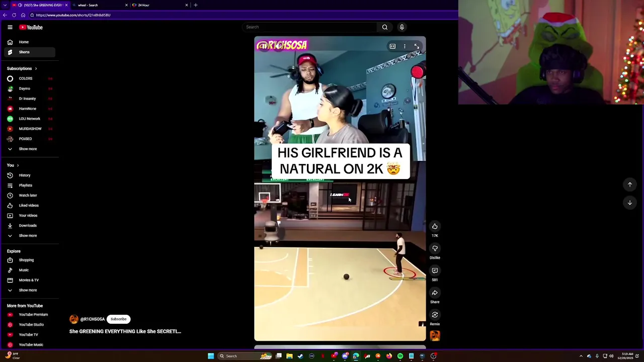Image resolution: width=644 pixels, height=362 pixels.
Task: Open more options on the short player
Action: [405, 46]
